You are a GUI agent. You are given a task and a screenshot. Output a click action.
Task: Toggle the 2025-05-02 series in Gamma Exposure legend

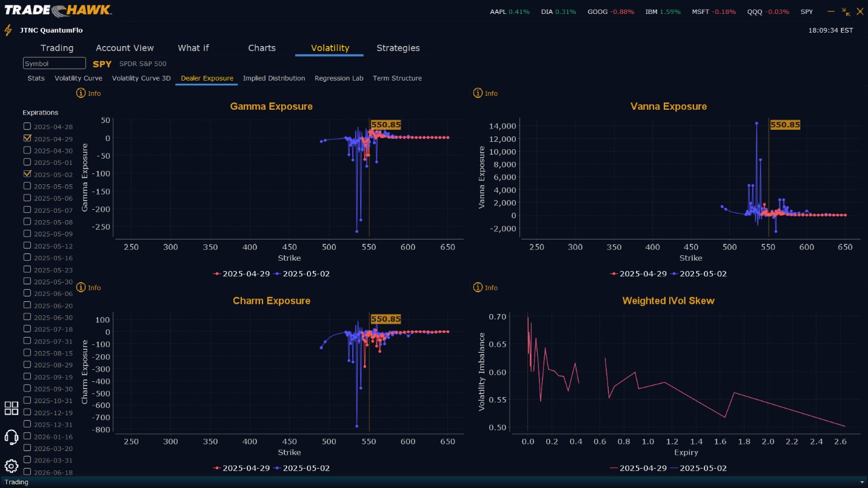(302, 274)
